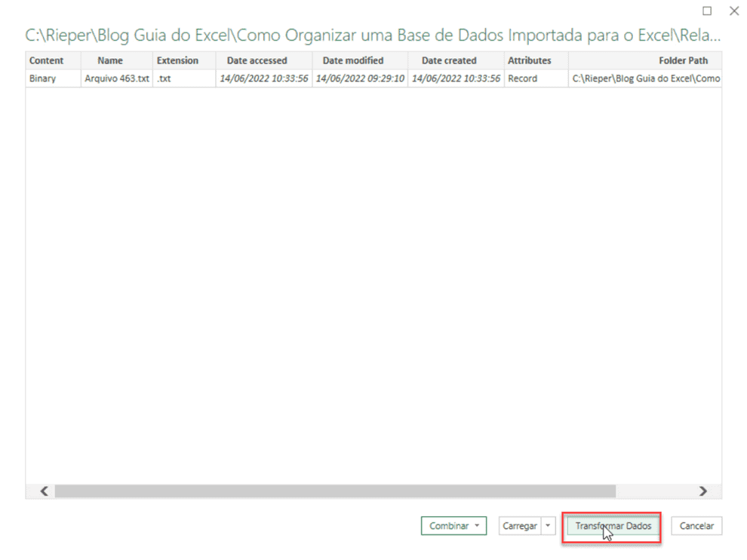This screenshot has width=747, height=560.
Task: Click the Carregar button
Action: pos(519,525)
